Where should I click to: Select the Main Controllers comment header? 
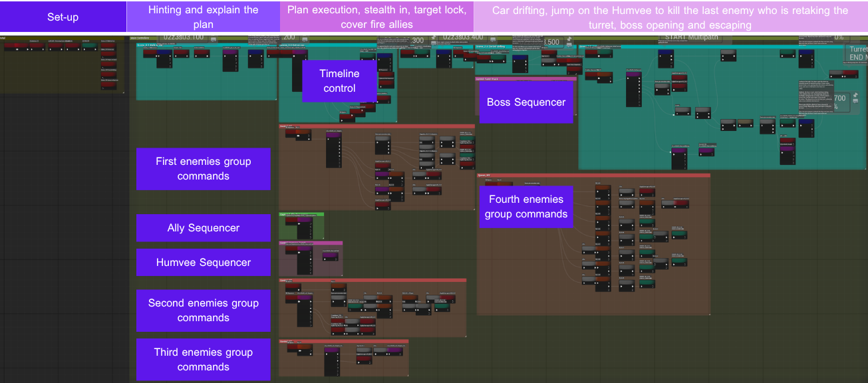coord(499,38)
